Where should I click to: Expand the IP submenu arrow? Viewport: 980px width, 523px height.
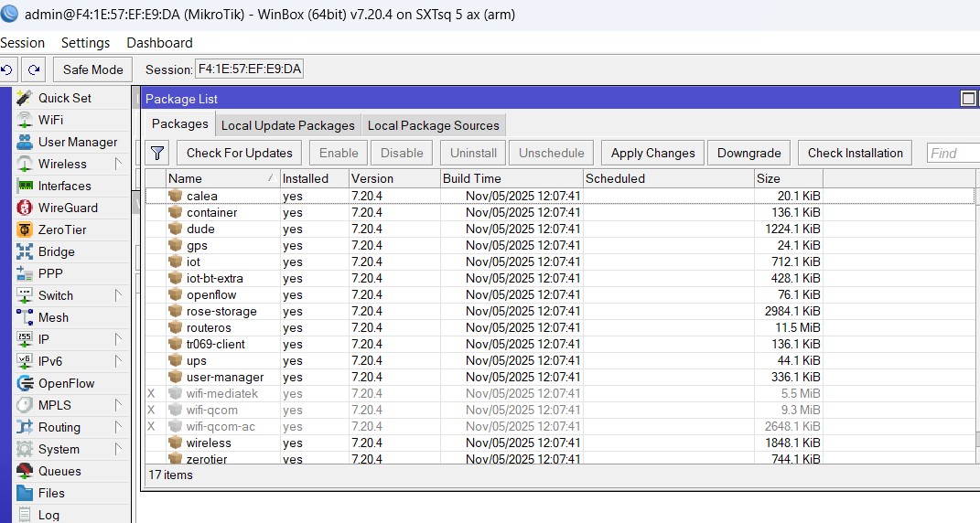118,339
